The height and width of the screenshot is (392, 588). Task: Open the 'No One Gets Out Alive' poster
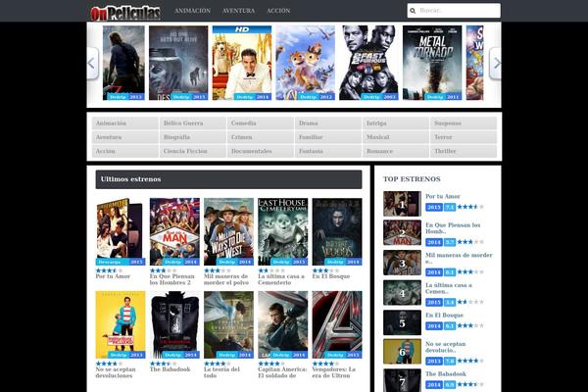point(178,63)
